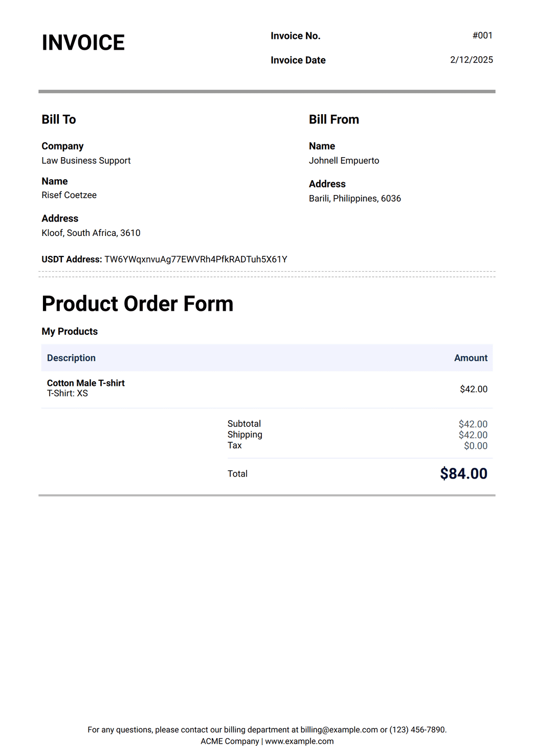
Task: Click the Cotton Male T-shirt item
Action: click(x=86, y=383)
